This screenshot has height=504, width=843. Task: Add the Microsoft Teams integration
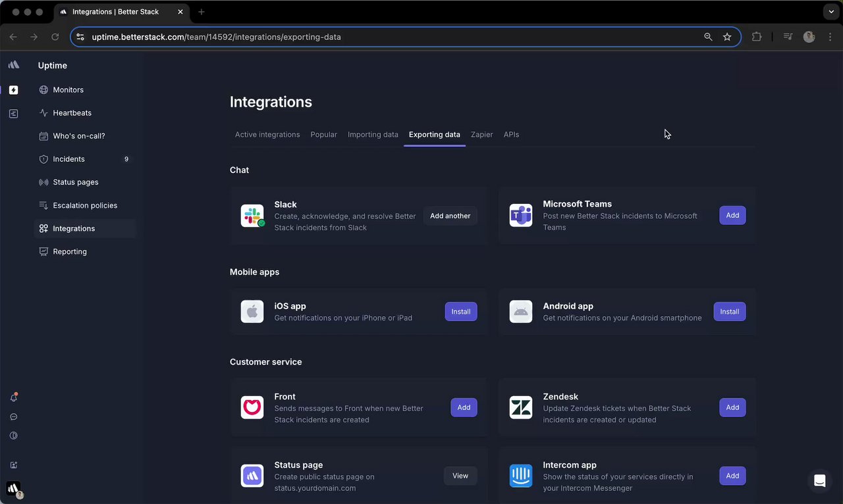coord(732,215)
